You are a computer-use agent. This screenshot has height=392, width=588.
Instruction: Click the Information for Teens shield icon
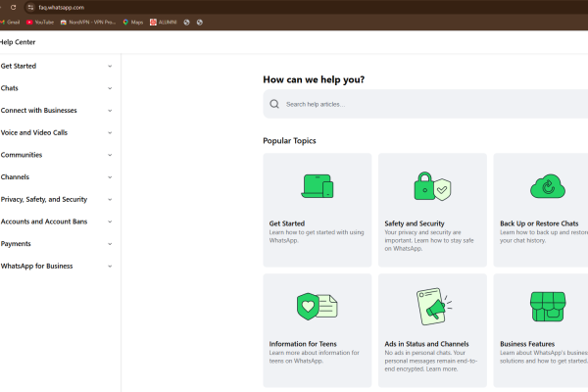coord(318,307)
